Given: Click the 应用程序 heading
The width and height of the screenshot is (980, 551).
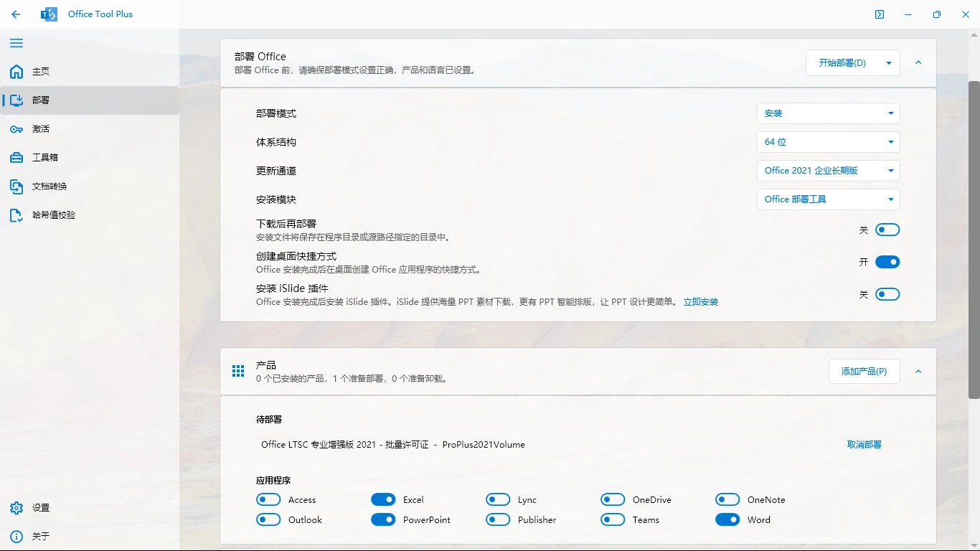Looking at the screenshot, I should pos(273,481).
